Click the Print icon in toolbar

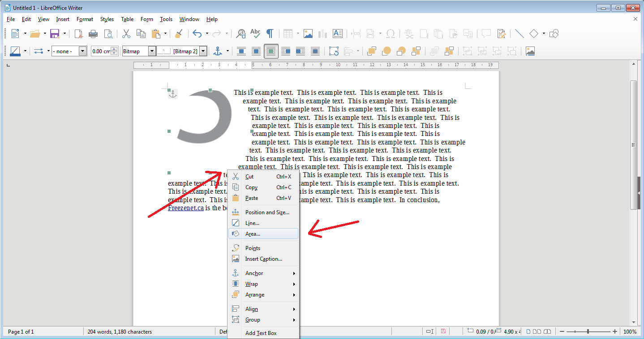pos(93,34)
